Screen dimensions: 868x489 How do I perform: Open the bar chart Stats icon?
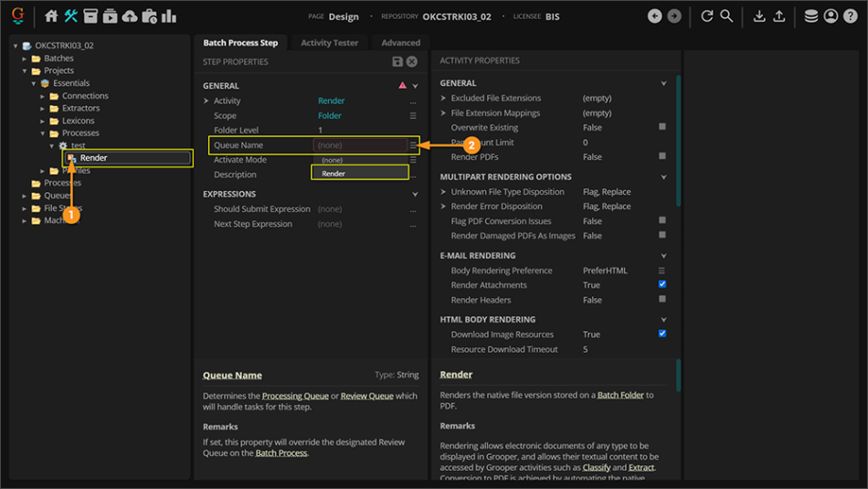click(169, 16)
